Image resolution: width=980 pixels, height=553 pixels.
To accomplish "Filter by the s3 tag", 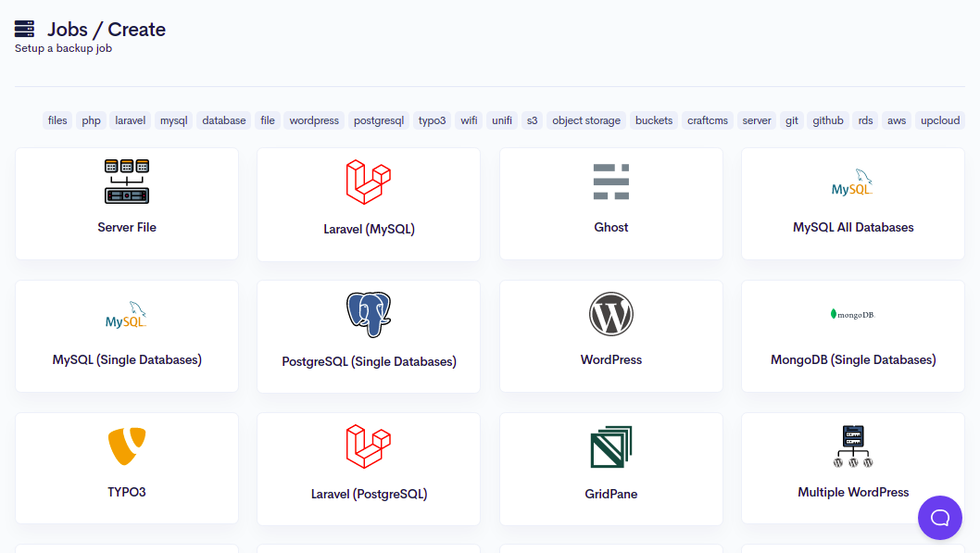I will coord(532,120).
